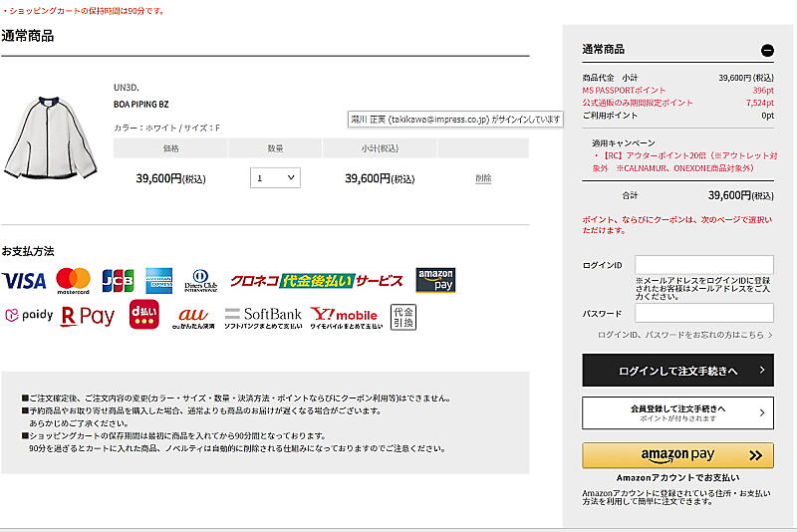Click the Diners Club logo
Screen dimensions: 797x532
[x=200, y=281]
